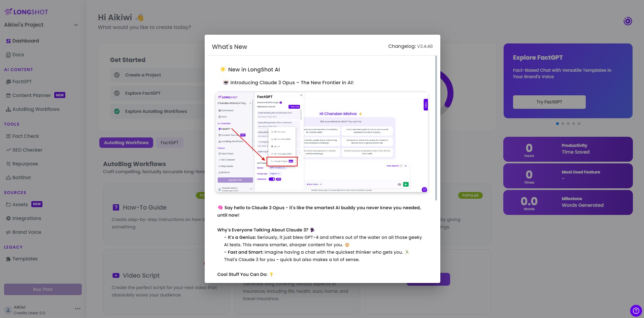
Task: Click the tutorial play icon at top right
Action: click(x=628, y=21)
